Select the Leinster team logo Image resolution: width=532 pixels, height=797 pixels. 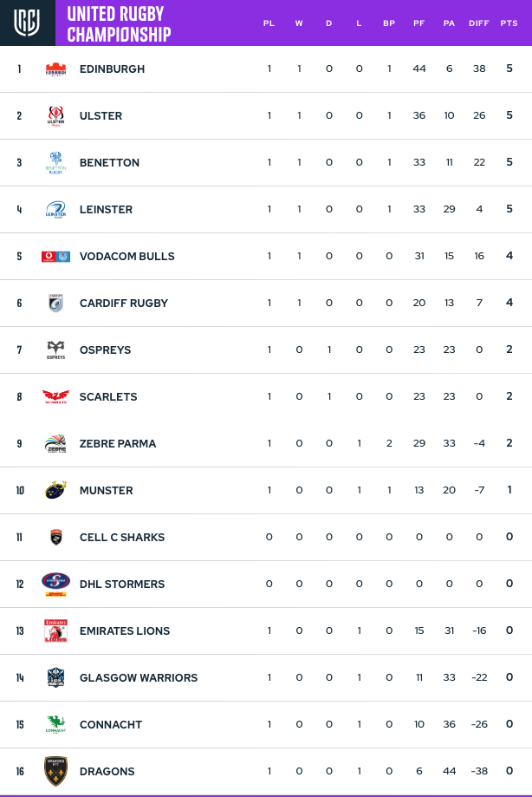(x=55, y=209)
